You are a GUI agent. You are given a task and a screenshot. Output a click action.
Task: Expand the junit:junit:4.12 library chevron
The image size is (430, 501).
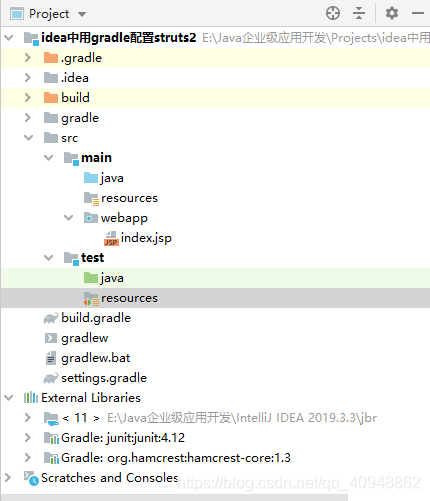tap(28, 438)
